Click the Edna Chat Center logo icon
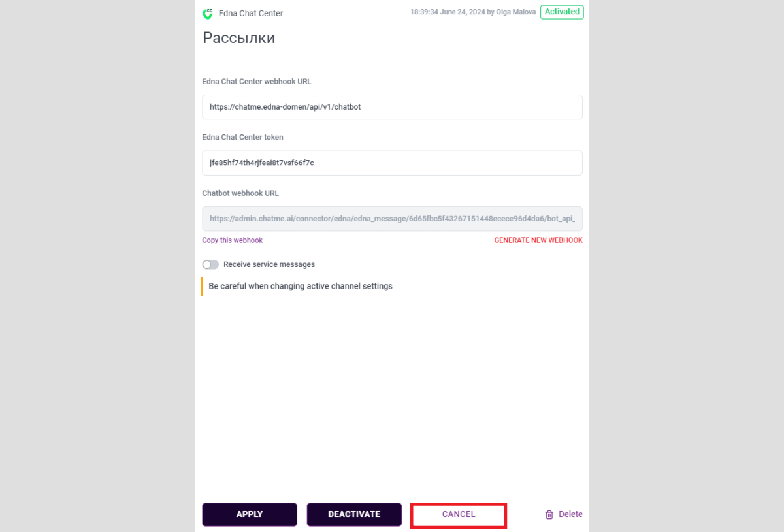The height and width of the screenshot is (532, 784). pyautogui.click(x=208, y=13)
